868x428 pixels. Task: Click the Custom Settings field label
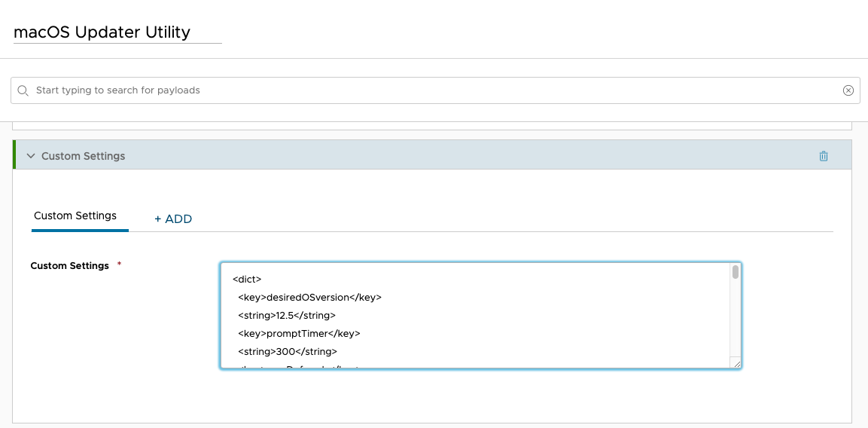tap(70, 265)
